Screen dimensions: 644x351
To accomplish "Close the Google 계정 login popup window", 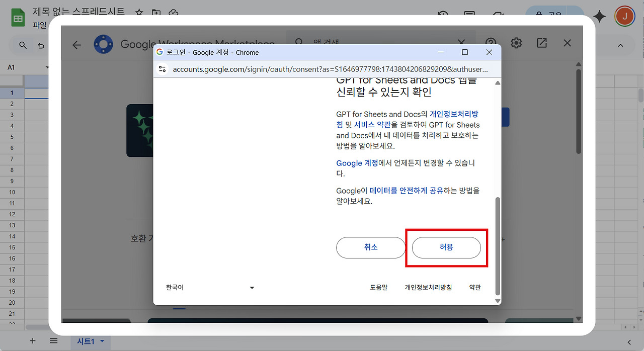I will (x=489, y=52).
